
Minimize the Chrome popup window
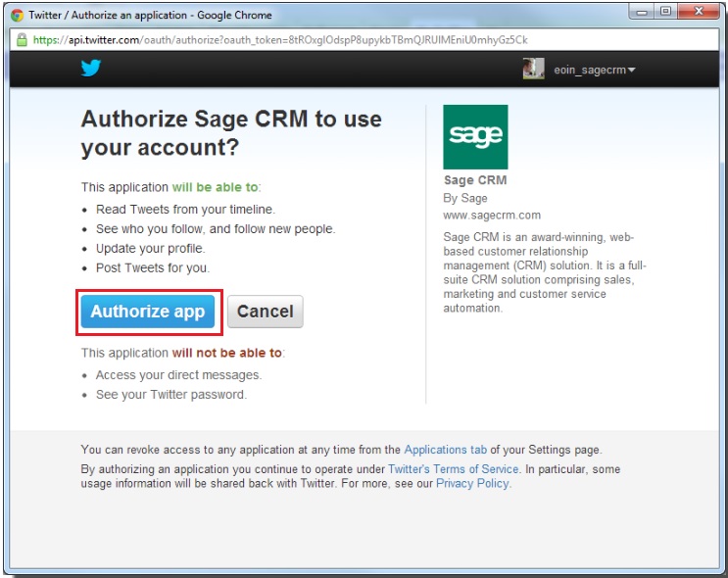tap(642, 12)
